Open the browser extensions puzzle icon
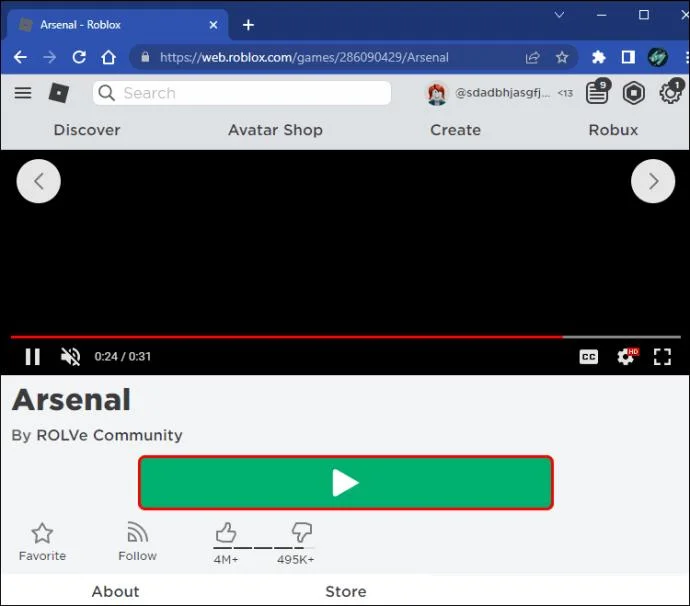This screenshot has height=606, width=690. (598, 57)
